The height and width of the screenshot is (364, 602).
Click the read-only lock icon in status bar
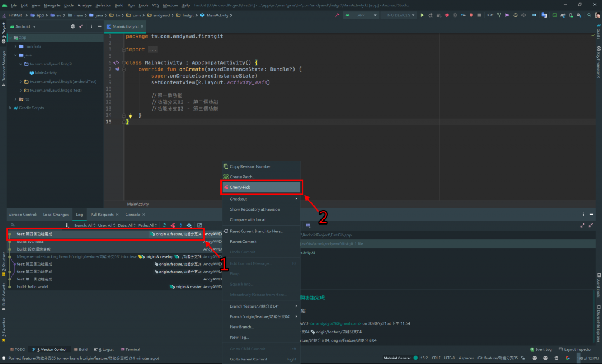click(x=523, y=358)
